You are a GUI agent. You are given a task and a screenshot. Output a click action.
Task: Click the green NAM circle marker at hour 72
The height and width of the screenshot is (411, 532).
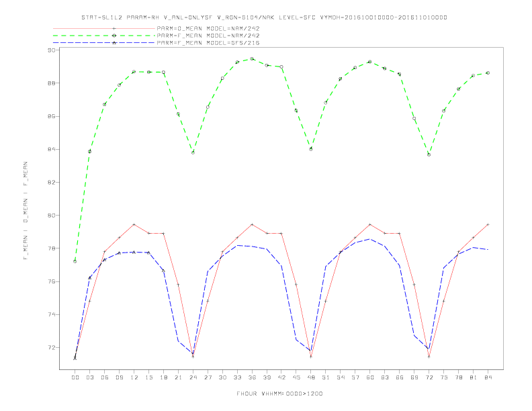click(x=429, y=154)
